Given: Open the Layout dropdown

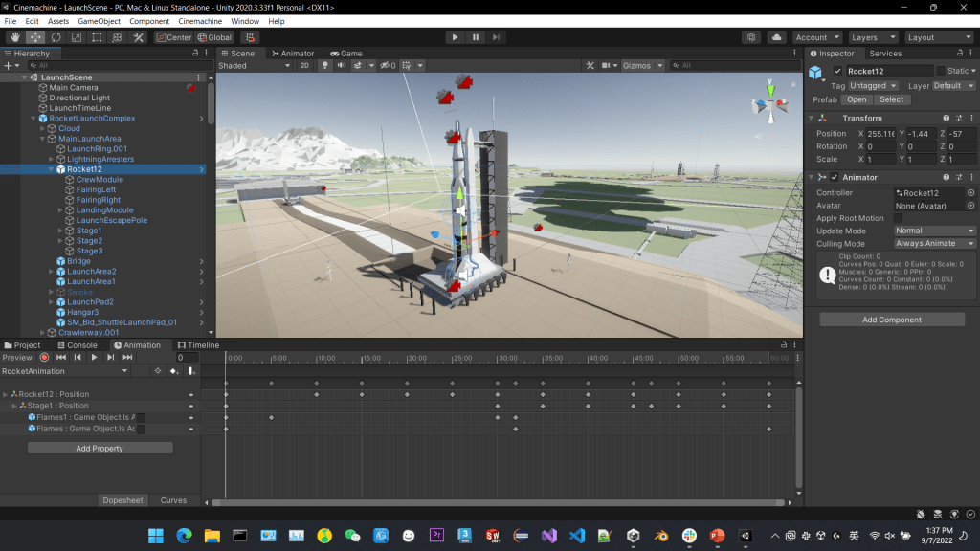Looking at the screenshot, I should pyautogui.click(x=938, y=37).
